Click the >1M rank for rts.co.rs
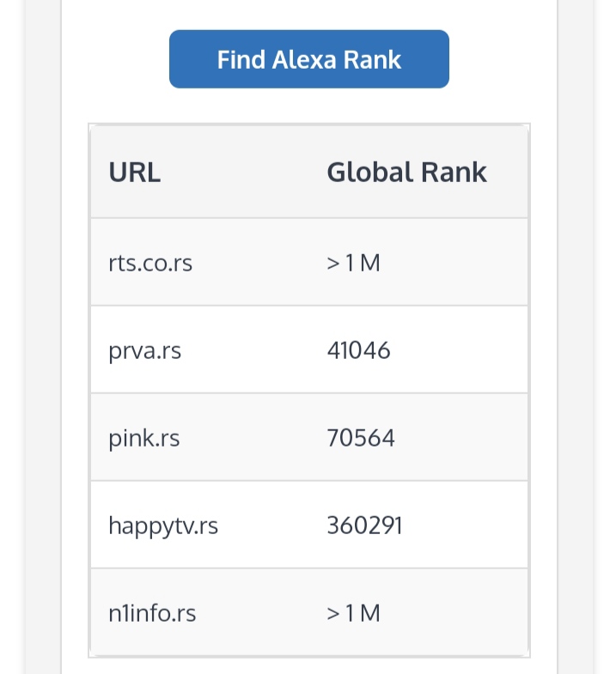The image size is (616, 674). pos(353,263)
